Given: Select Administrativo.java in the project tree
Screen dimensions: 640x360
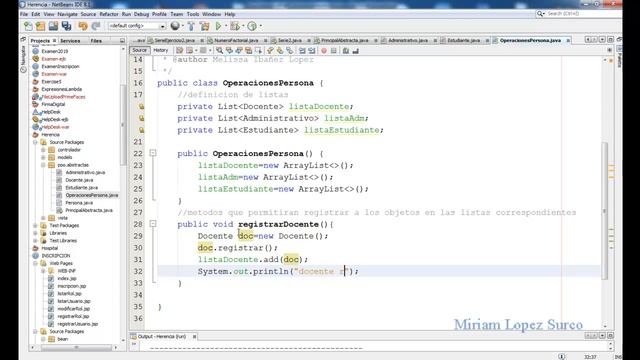Looking at the screenshot, I should (x=85, y=172).
